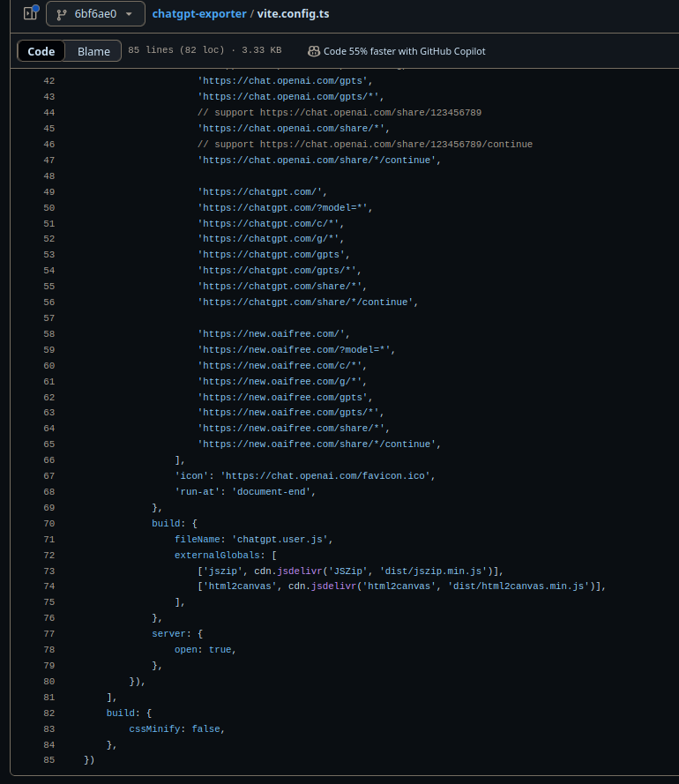Image resolution: width=679 pixels, height=784 pixels.
Task: Select line number 44
Action: pyautogui.click(x=49, y=113)
